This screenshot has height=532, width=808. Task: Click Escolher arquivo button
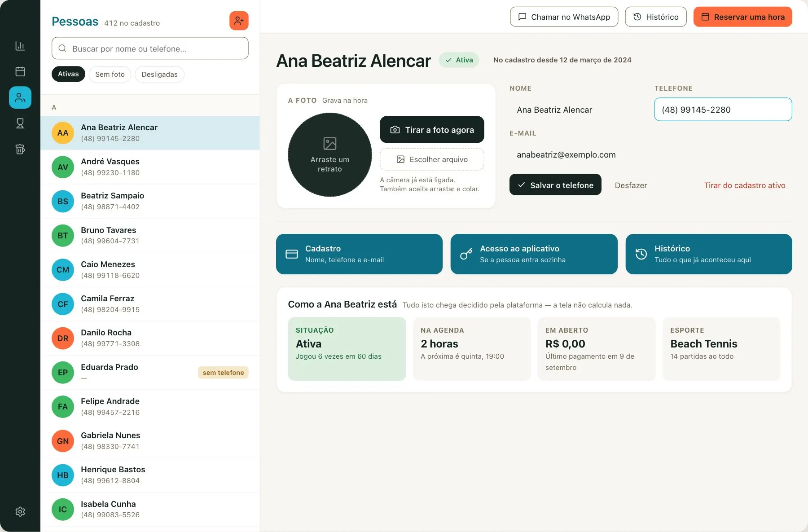coord(432,159)
